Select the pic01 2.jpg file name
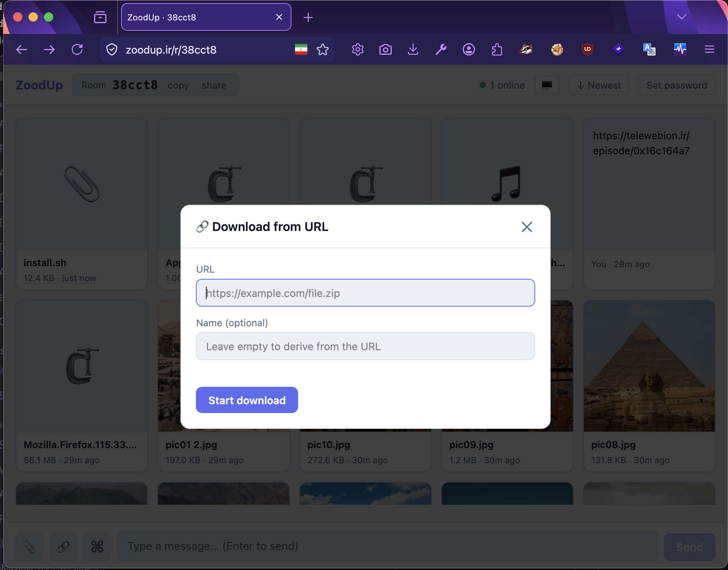The width and height of the screenshot is (728, 570). coord(191,445)
